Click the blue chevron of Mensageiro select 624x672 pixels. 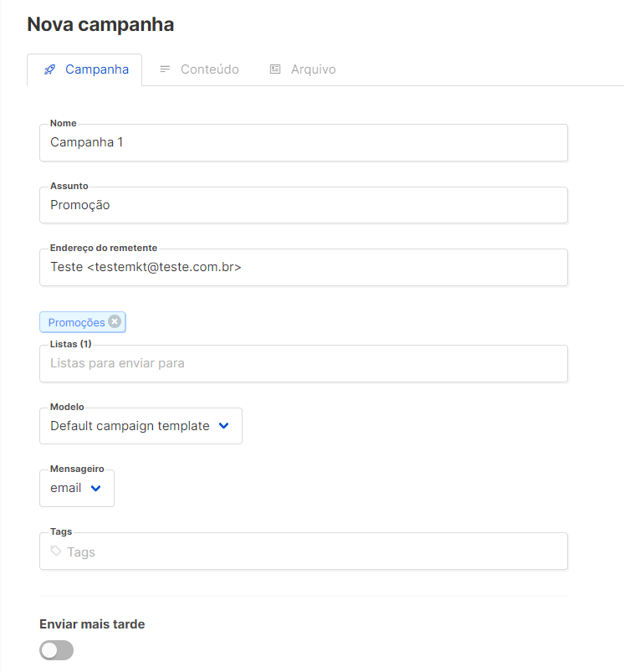click(95, 488)
